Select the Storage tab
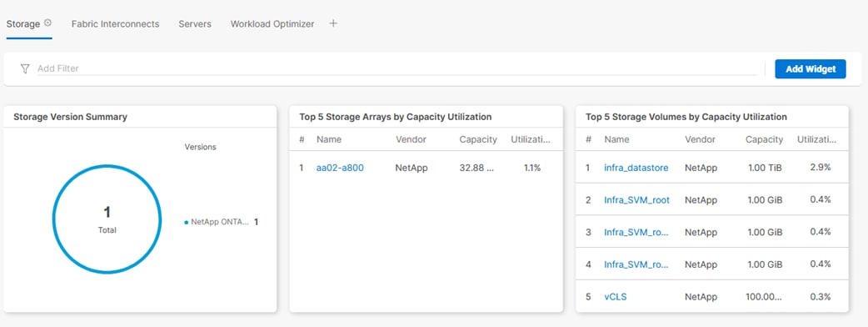 pos(23,24)
